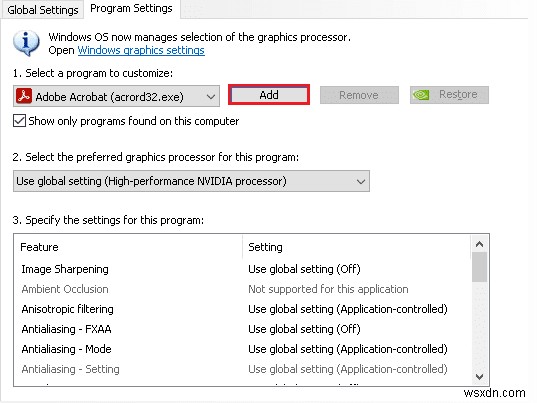The height and width of the screenshot is (403, 537).
Task: Select the Program Settings tab
Action: [131, 9]
